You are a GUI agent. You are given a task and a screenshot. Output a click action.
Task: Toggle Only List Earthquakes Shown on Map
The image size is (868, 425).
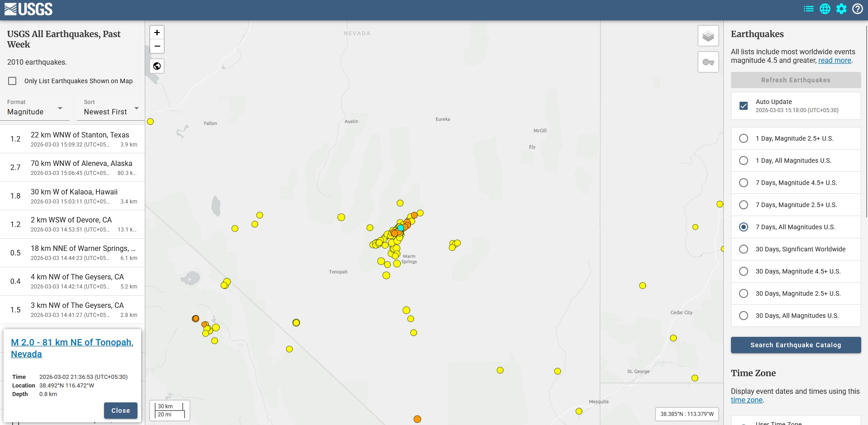coord(12,81)
